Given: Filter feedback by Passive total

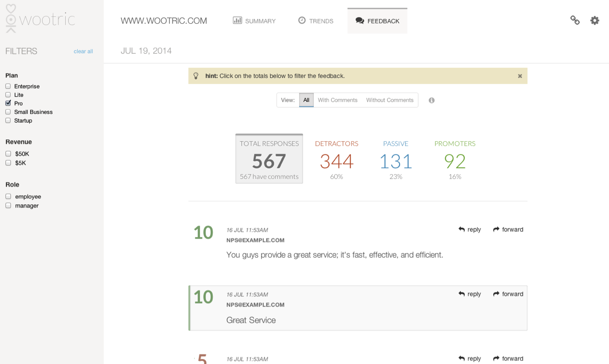Looking at the screenshot, I should pyautogui.click(x=396, y=160).
